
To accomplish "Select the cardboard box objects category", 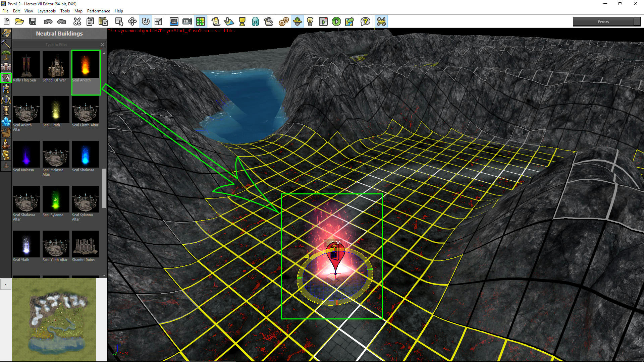I will tap(6, 133).
